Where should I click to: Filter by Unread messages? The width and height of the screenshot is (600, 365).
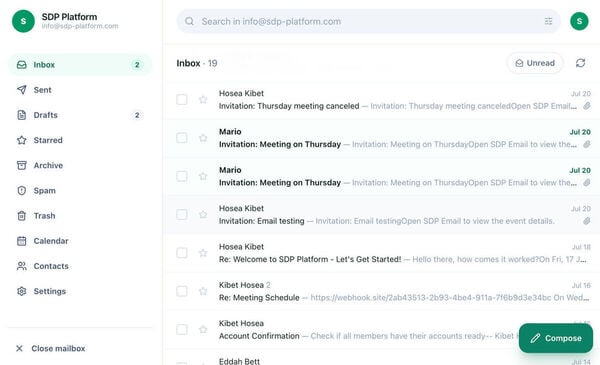click(535, 63)
